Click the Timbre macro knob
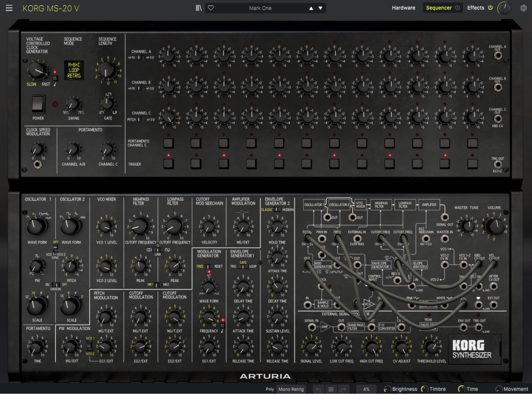The height and width of the screenshot is (420, 532). click(x=425, y=389)
